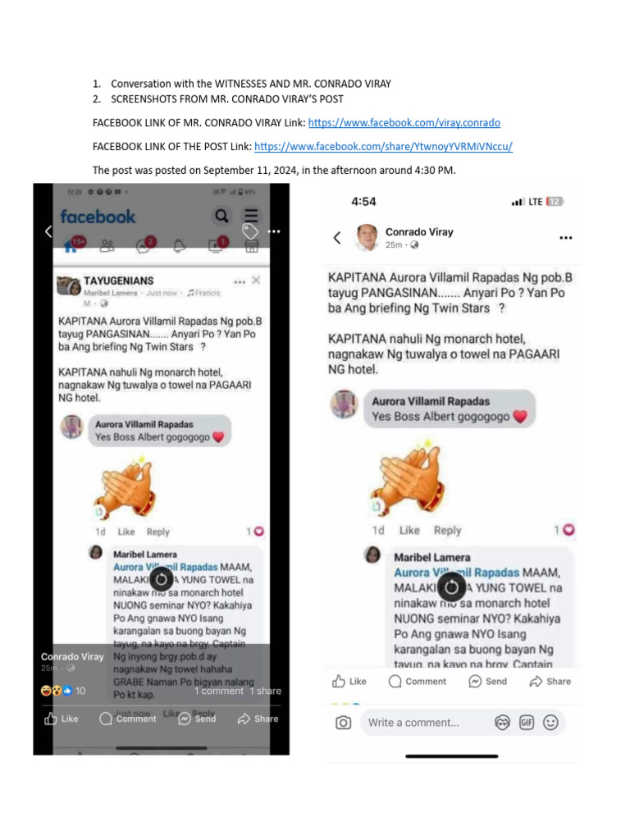The height and width of the screenshot is (840, 630).
Task: Click the Write a comment field
Action: click(424, 723)
